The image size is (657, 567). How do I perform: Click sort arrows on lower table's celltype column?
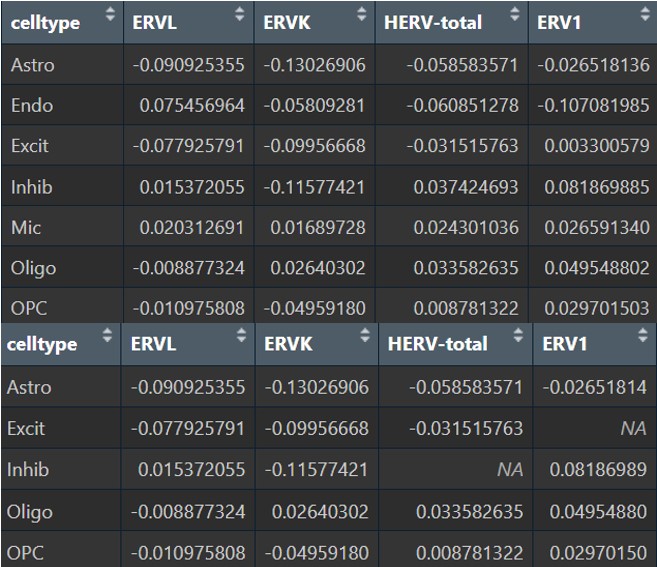pyautogui.click(x=108, y=337)
